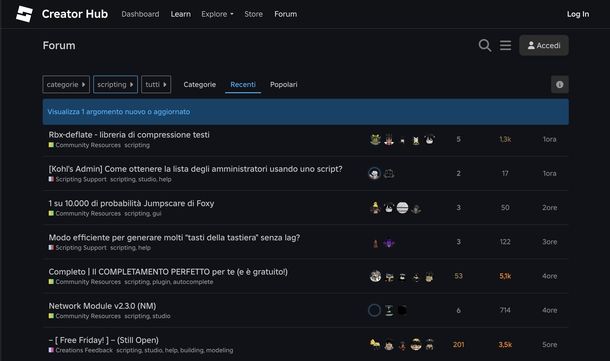Open topic Free Friday (Still Open)
The width and height of the screenshot is (610, 361).
click(x=103, y=340)
